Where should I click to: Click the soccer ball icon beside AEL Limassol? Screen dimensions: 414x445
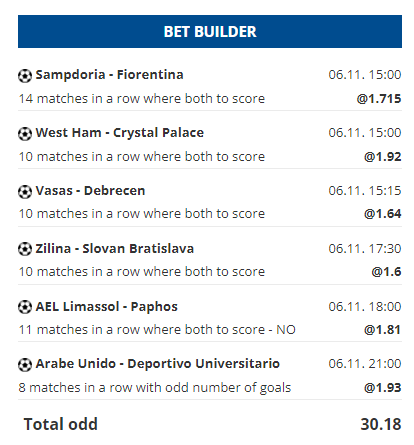[x=25, y=307]
